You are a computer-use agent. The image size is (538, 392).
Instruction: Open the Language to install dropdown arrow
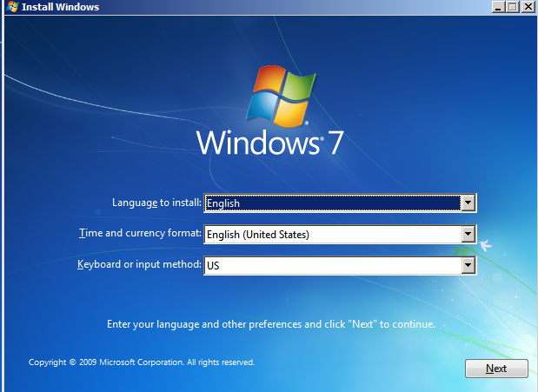468,203
